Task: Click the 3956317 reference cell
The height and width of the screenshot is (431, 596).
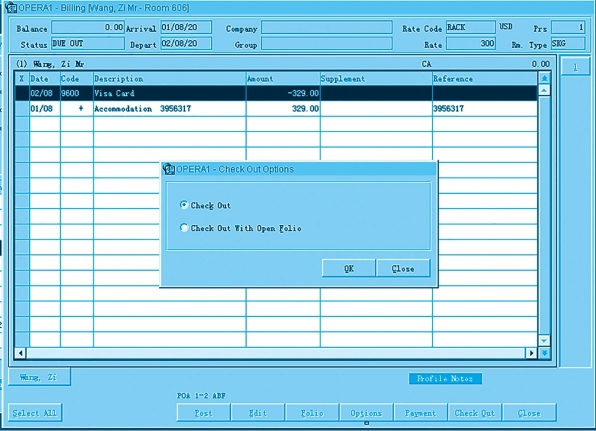Action: pyautogui.click(x=485, y=109)
